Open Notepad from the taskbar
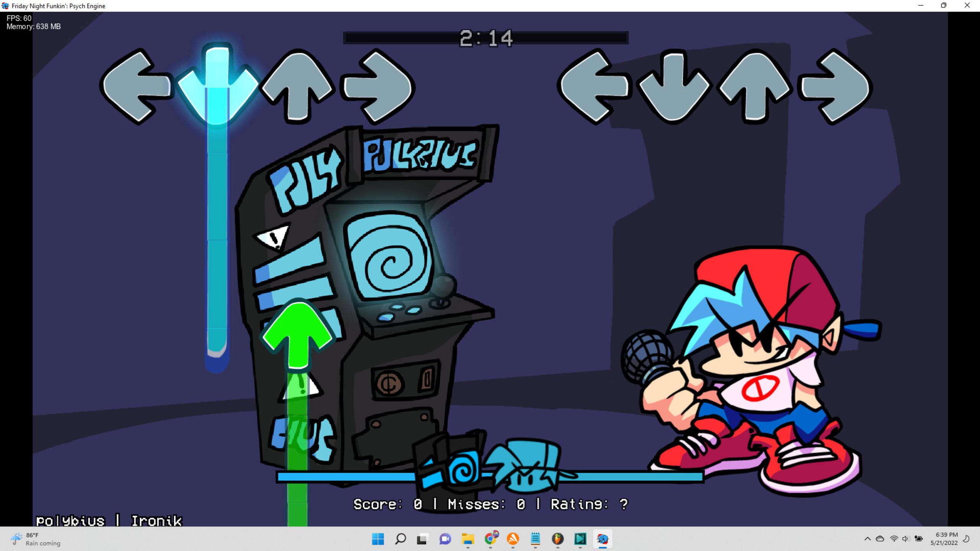980x551 pixels. coord(536,540)
